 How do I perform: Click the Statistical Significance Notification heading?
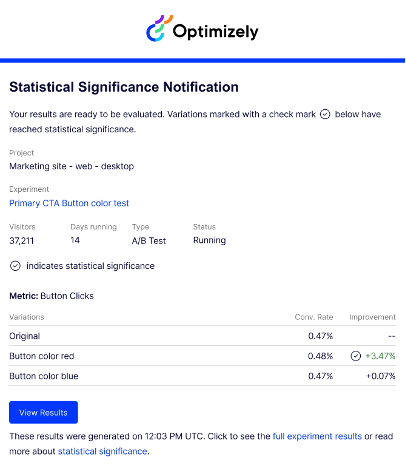click(x=124, y=87)
